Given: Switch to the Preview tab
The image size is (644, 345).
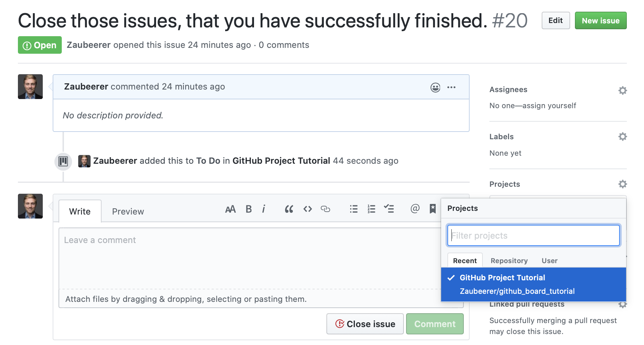Looking at the screenshot, I should (128, 212).
